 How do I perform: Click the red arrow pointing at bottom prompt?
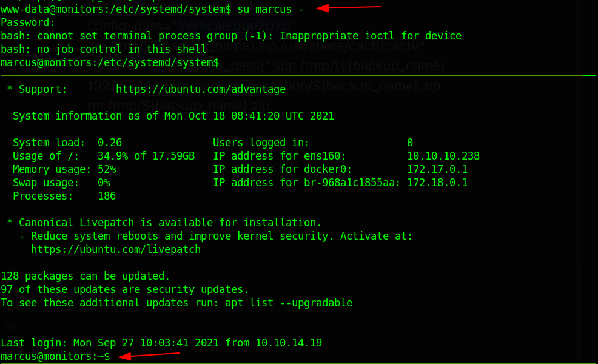(x=149, y=356)
